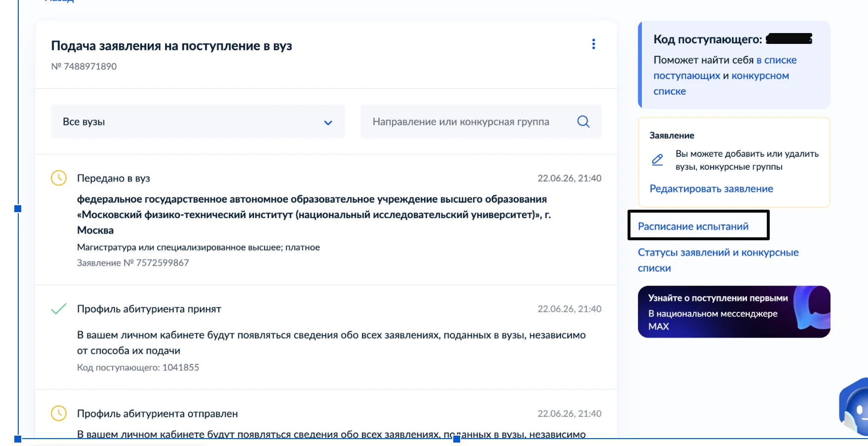Click Заявление № 7572599867 text

pos(133,262)
